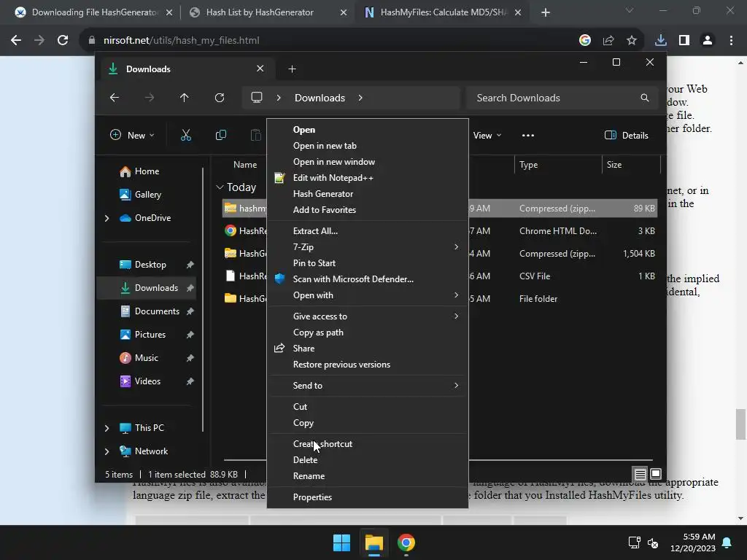Open Music in the navigation pane
Screen dimensions: 747x560
(x=146, y=357)
